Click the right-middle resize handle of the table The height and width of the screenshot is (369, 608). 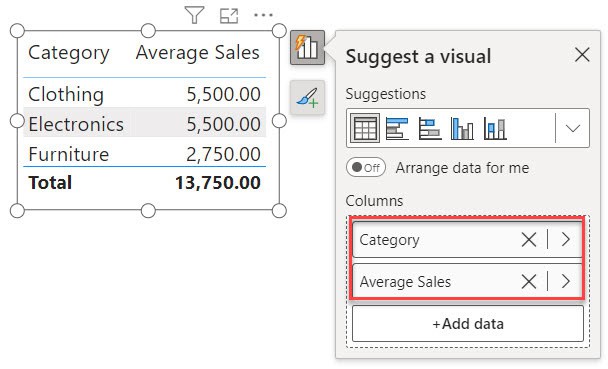pyautogui.click(x=279, y=121)
